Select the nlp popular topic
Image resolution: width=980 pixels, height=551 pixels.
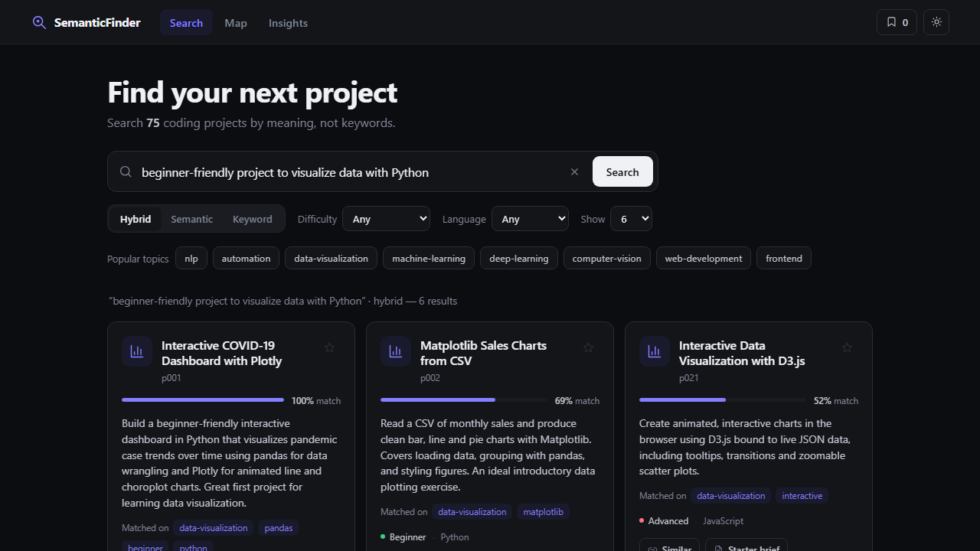pyautogui.click(x=191, y=258)
